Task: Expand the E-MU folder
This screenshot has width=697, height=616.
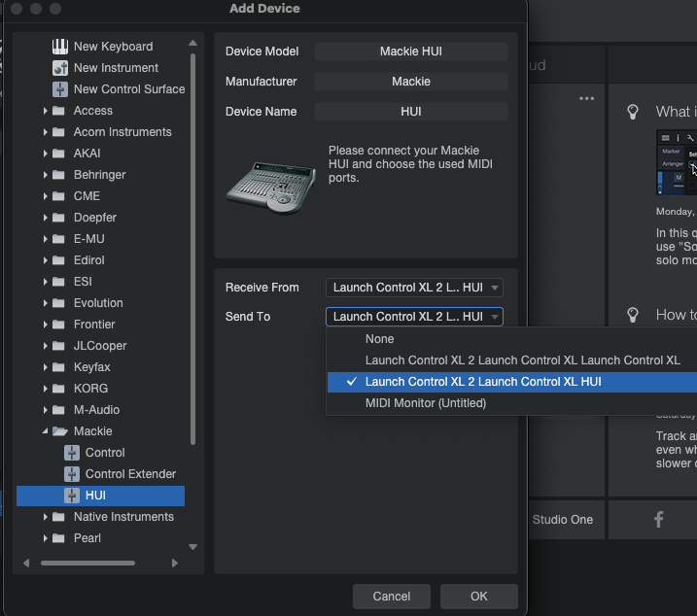Action: 45,239
